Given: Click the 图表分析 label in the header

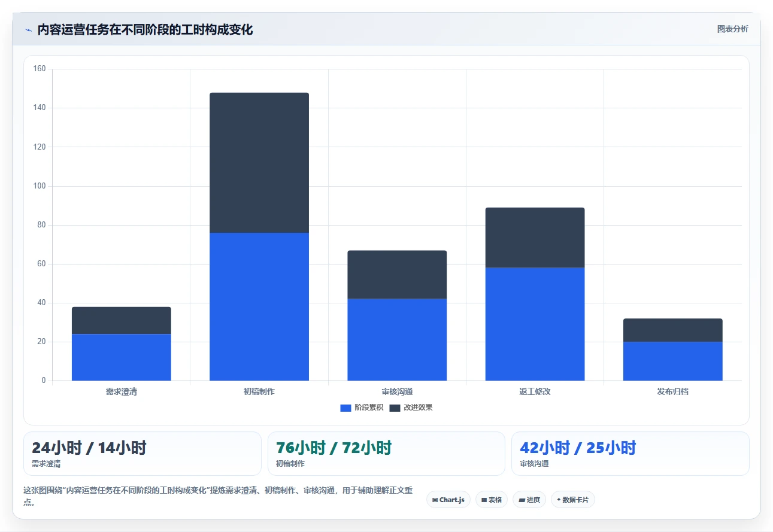Looking at the screenshot, I should tap(732, 29).
